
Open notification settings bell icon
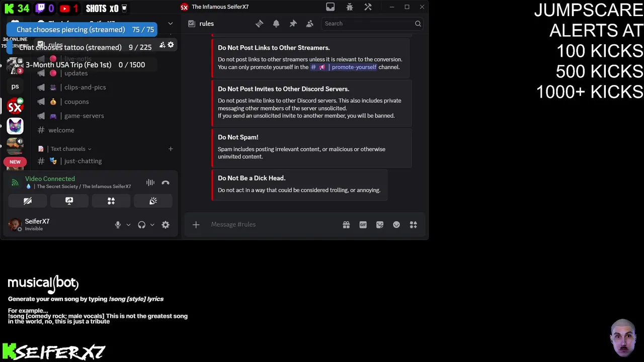click(x=276, y=24)
